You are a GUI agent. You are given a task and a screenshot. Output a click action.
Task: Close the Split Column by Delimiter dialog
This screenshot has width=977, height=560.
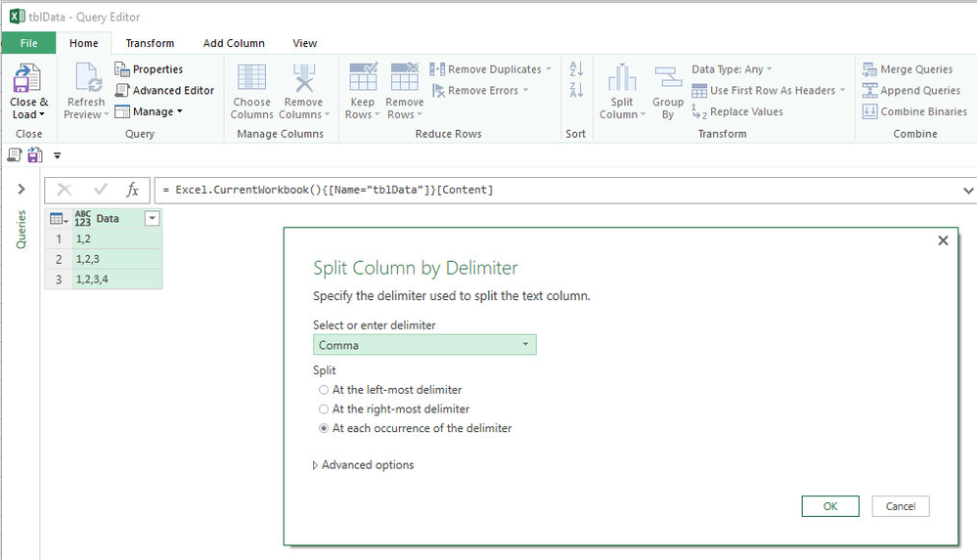pos(943,240)
